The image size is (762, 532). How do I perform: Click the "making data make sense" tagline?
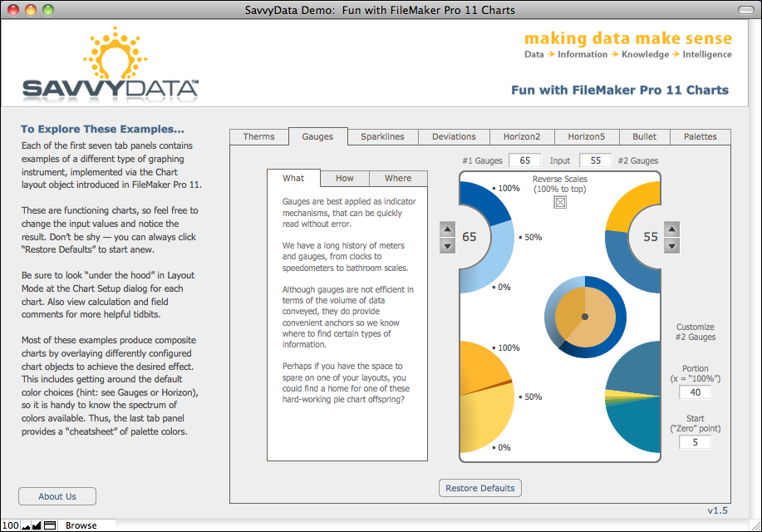[x=628, y=38]
